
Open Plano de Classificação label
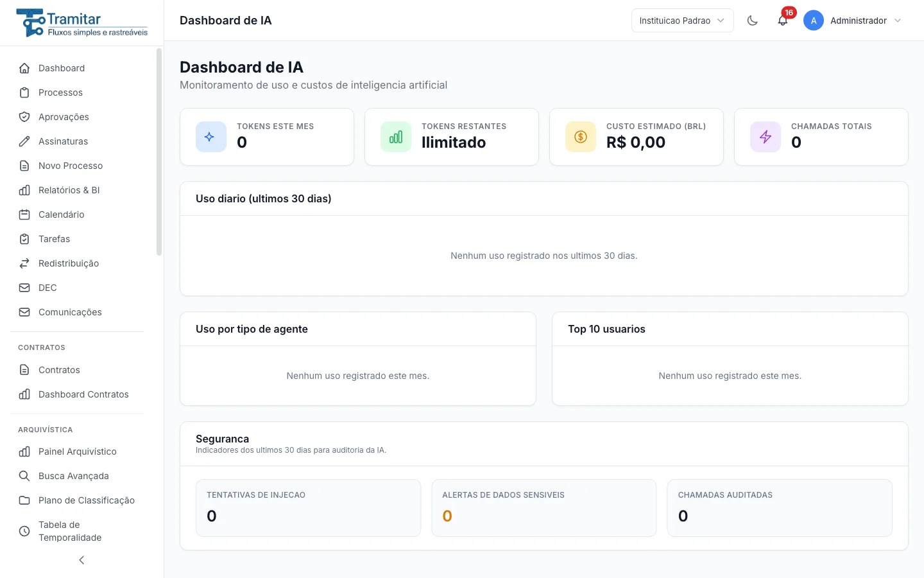(x=87, y=500)
